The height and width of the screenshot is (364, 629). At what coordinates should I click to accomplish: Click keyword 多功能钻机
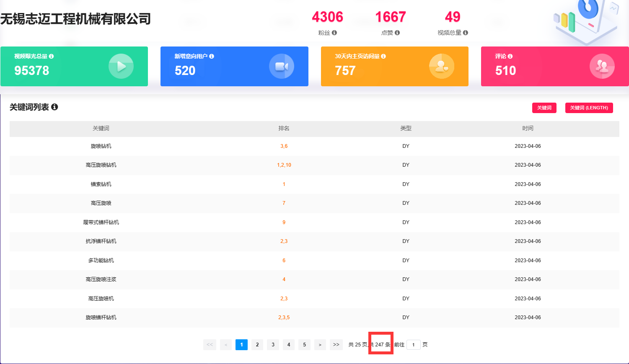point(101,261)
